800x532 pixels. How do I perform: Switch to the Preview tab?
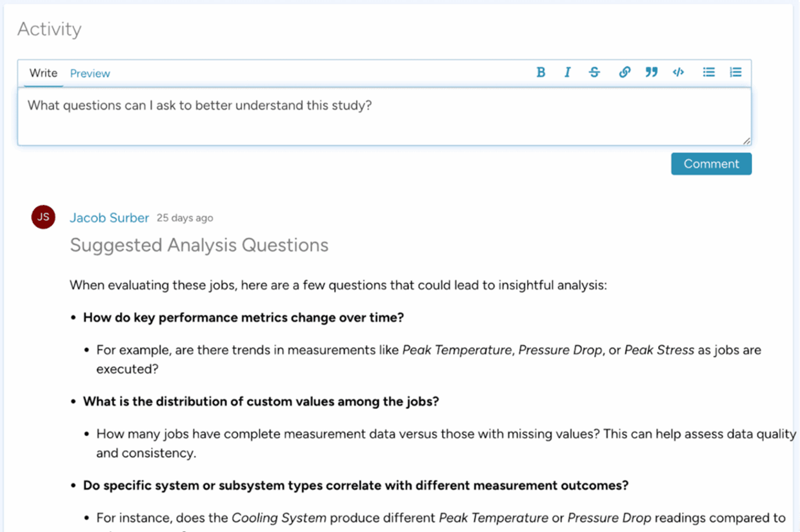pos(90,73)
